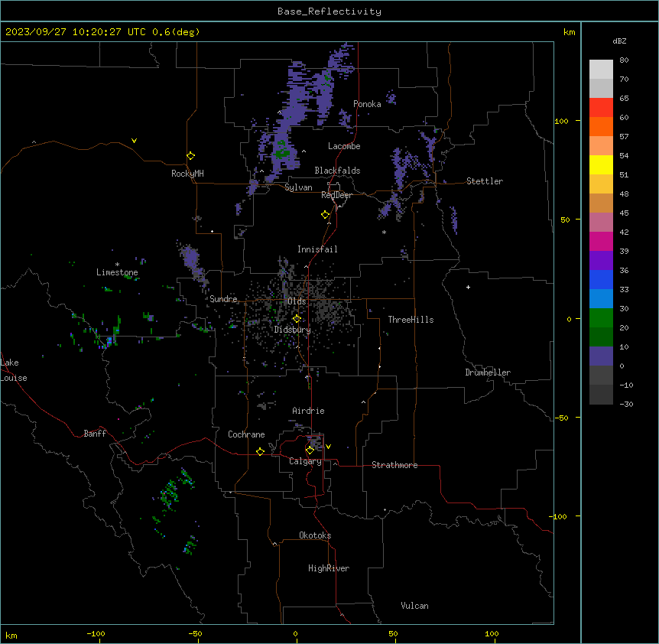Click the yellow v marker northwest of RockyMH
This screenshot has width=659, height=644.
[x=134, y=141]
